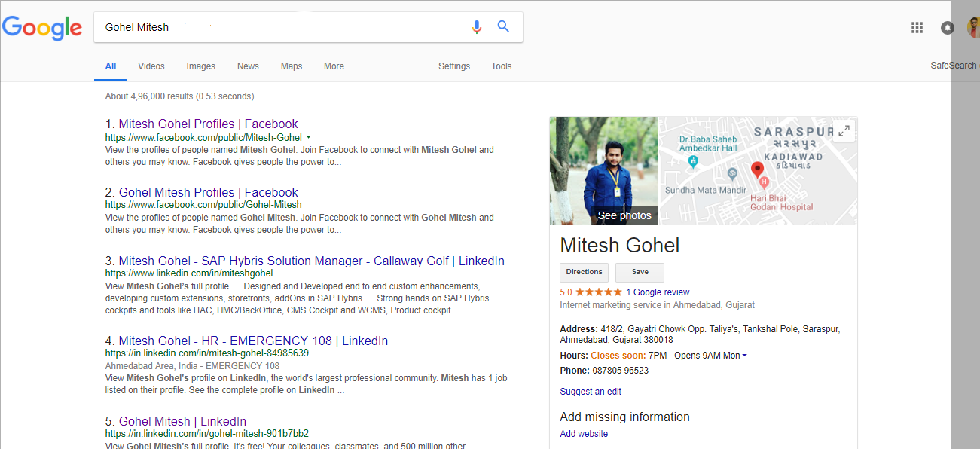Open SAP Hybris Solution Manager LinkedIn result
Viewport: 980px width, 449px height.
[x=312, y=261]
